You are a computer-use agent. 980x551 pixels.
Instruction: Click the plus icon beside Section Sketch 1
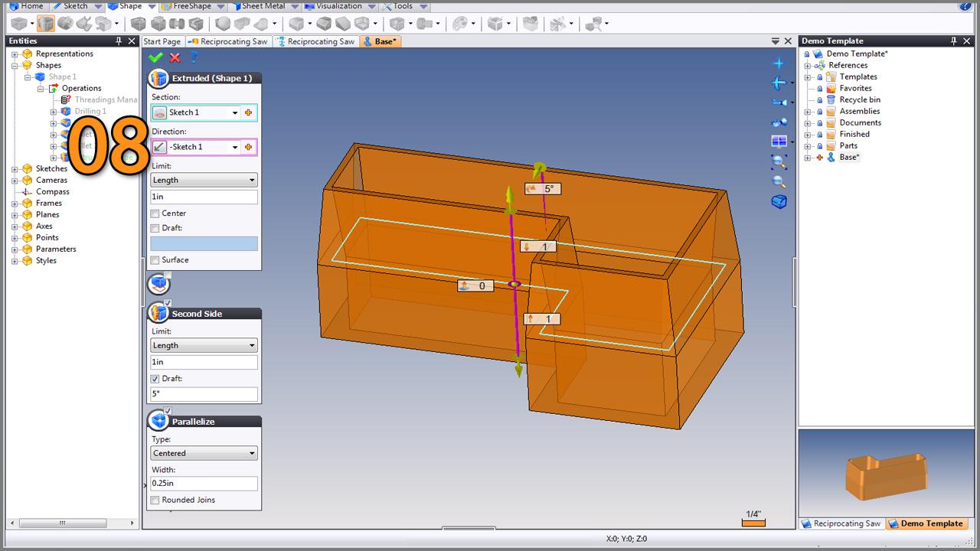click(x=248, y=112)
